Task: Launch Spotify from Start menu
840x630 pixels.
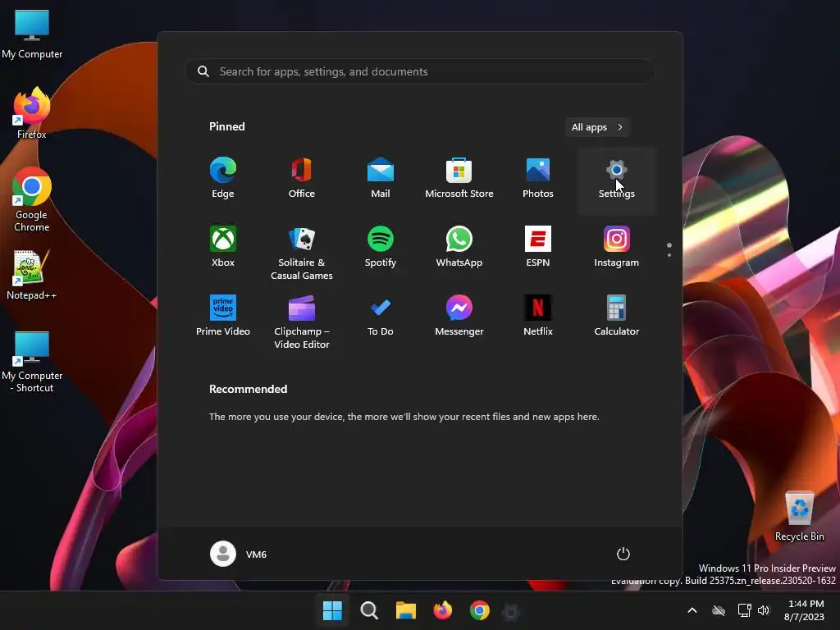Action: 381,248
